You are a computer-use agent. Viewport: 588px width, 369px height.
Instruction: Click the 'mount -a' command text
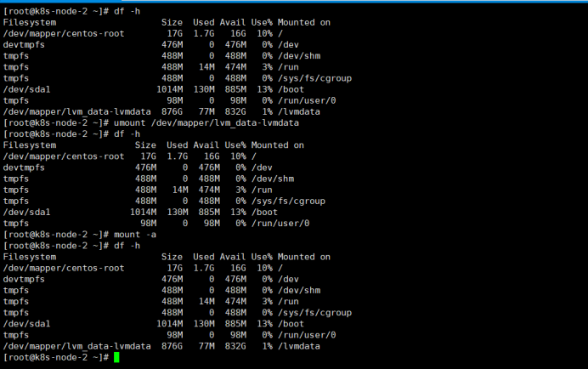135,235
